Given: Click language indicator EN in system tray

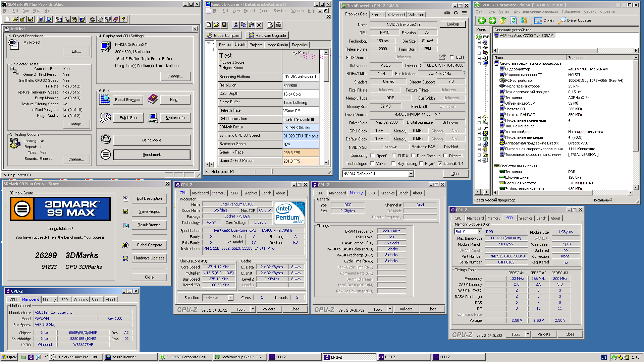Looking at the screenshot, I should coord(604,357).
